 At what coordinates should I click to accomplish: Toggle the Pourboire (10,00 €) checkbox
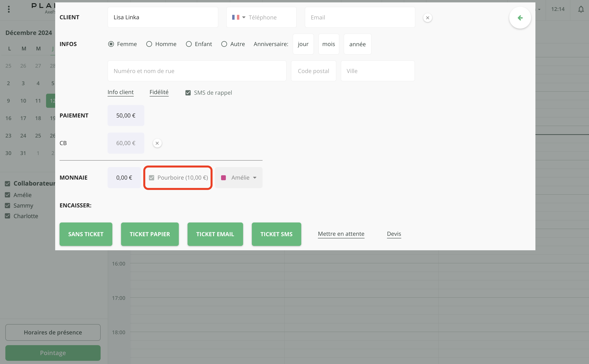(151, 178)
